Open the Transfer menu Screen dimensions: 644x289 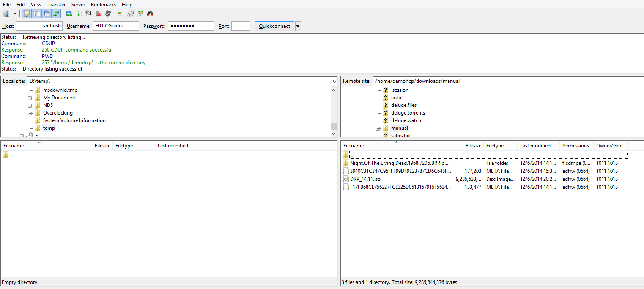[x=56, y=5]
